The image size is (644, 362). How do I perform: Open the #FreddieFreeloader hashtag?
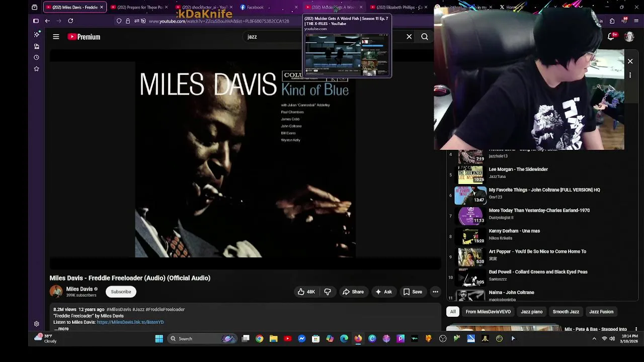click(165, 309)
